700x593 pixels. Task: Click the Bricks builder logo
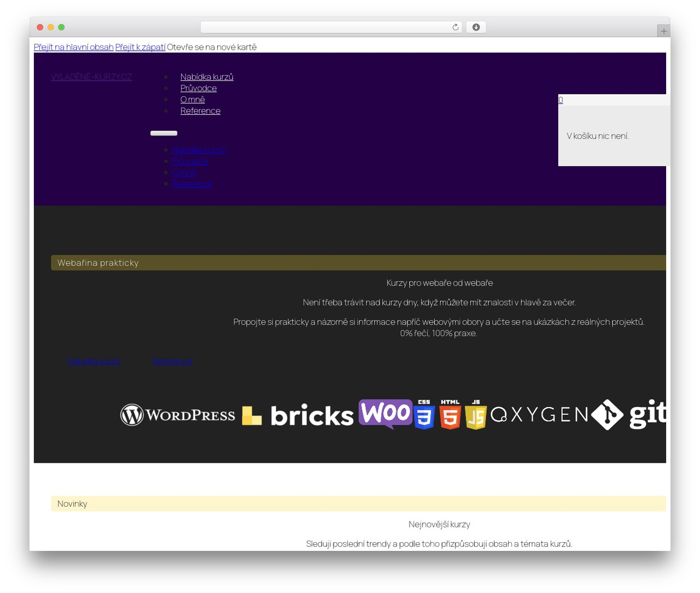[297, 416]
